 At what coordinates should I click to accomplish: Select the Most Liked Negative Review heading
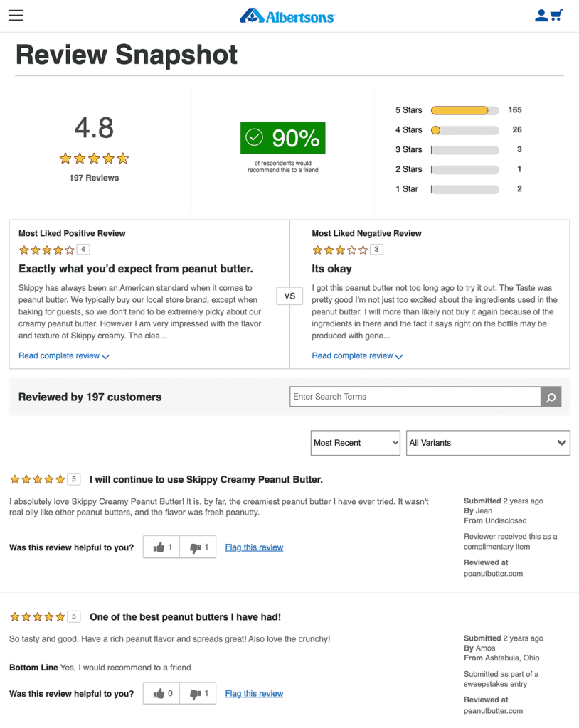click(x=366, y=233)
